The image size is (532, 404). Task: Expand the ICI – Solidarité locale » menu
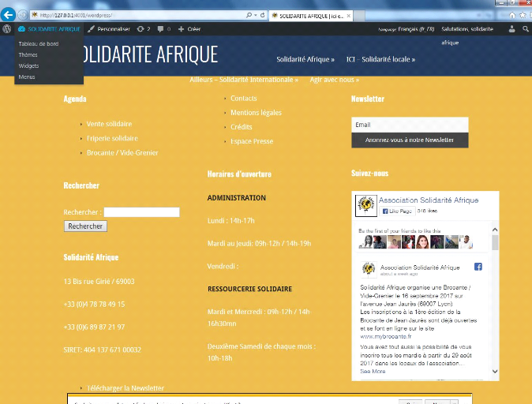(380, 59)
